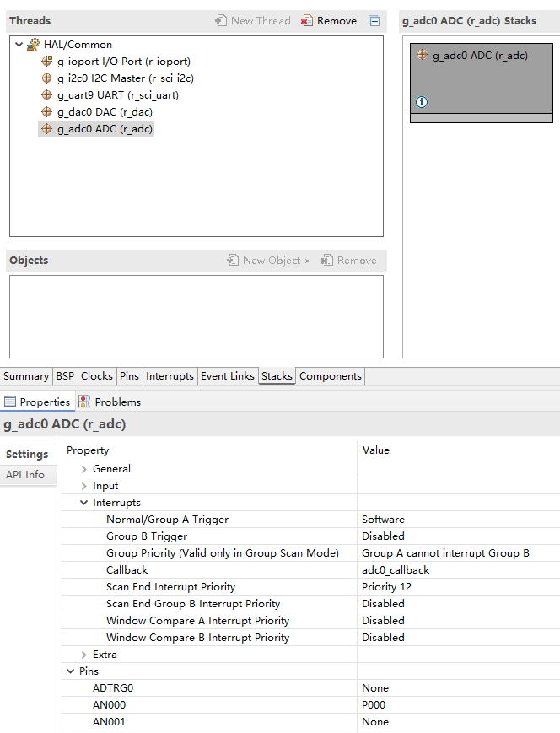Click the Objects Remove icon

point(326,260)
